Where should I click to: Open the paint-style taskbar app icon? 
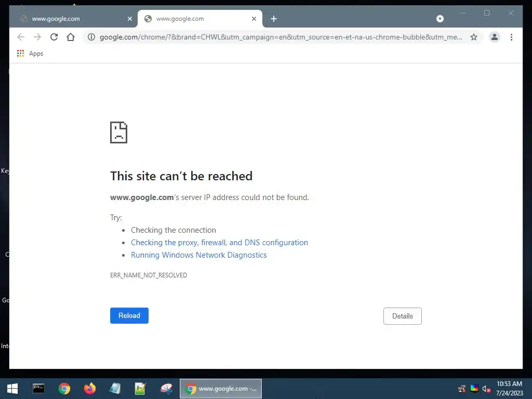pos(166,389)
